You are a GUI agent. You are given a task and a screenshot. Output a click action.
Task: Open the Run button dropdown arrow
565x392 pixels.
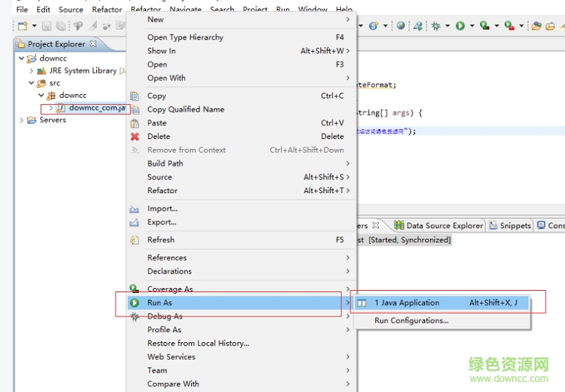[472, 26]
